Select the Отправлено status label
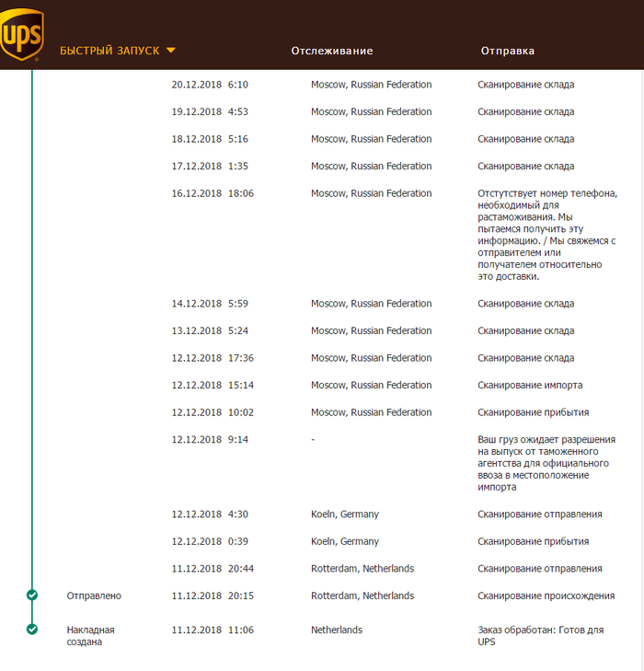The width and height of the screenshot is (644, 671). pyautogui.click(x=94, y=596)
